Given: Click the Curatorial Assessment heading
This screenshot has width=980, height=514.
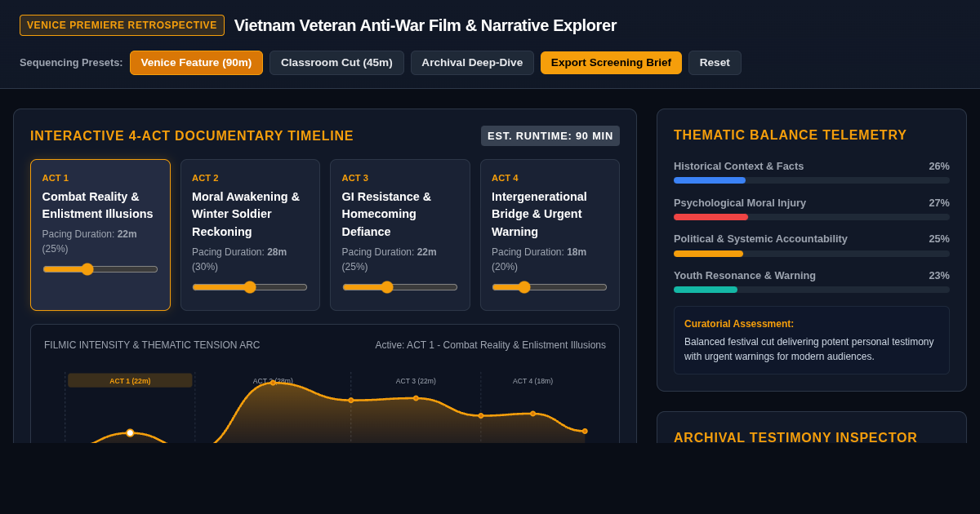Looking at the screenshot, I should (739, 324).
